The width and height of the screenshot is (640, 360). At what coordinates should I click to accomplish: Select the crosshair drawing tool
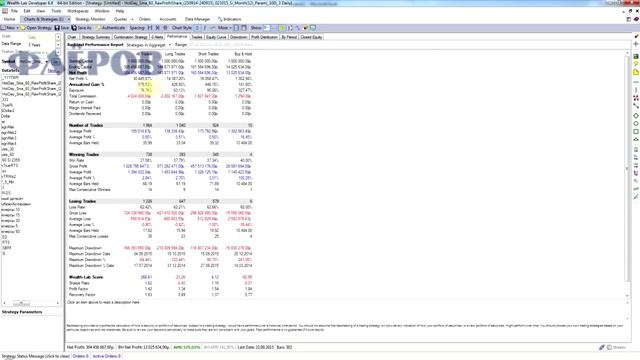click(636, 44)
